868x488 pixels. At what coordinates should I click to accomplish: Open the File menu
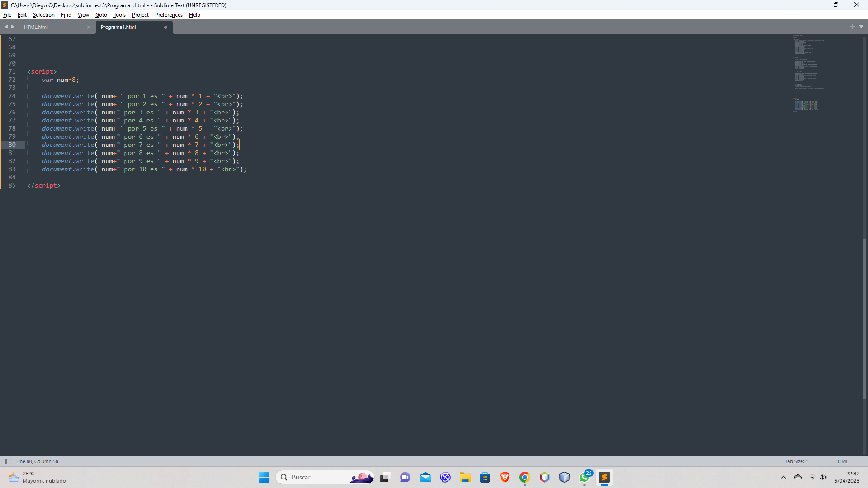coord(7,15)
